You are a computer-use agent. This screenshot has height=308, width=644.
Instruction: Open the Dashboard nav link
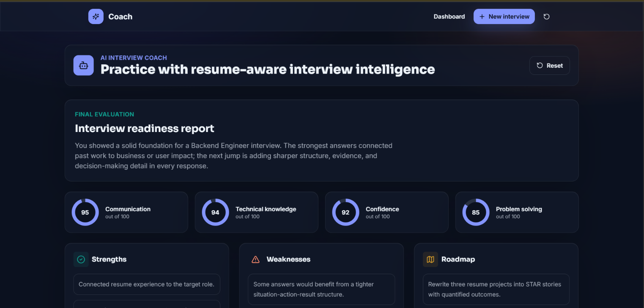[x=449, y=16]
